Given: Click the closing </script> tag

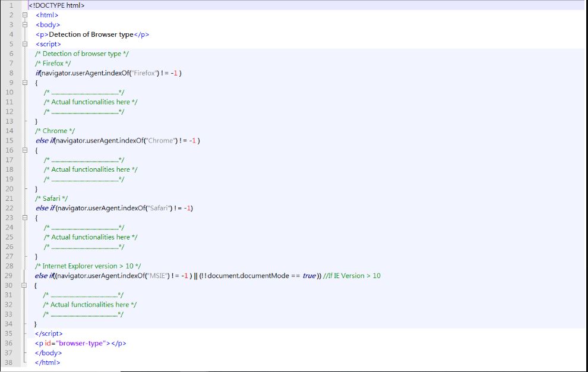Looking at the screenshot, I should pos(49,334).
